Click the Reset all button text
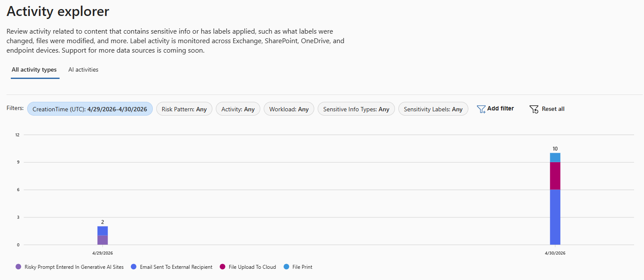644x280 pixels. click(x=553, y=109)
